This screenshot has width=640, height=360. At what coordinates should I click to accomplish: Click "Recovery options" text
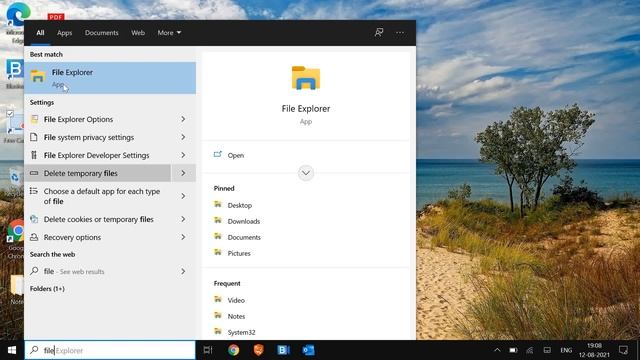(72, 237)
